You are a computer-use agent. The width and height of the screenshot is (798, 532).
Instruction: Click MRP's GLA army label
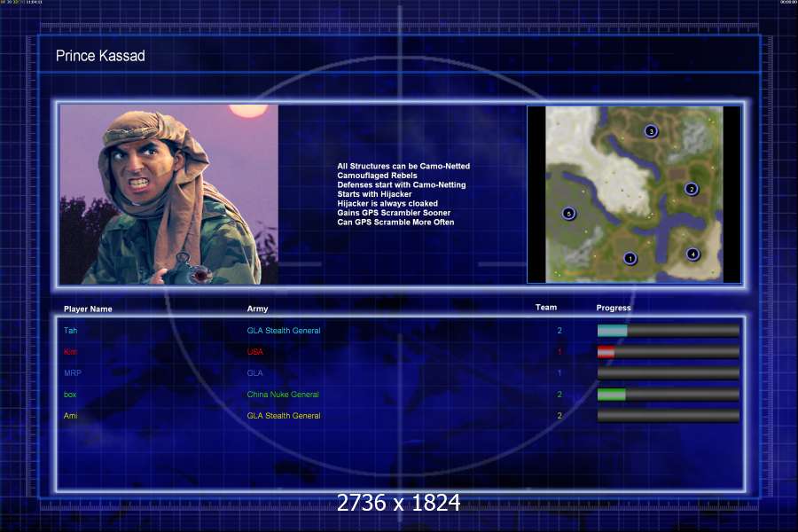click(x=255, y=373)
